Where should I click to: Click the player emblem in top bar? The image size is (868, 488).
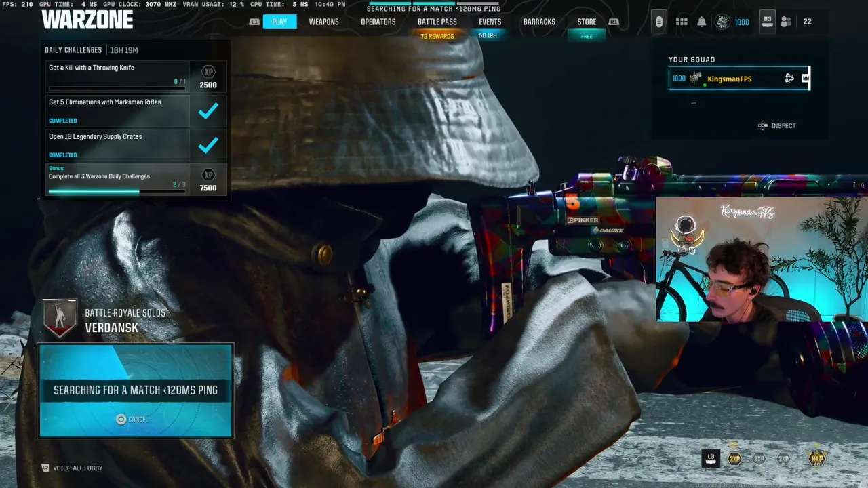[x=722, y=22]
